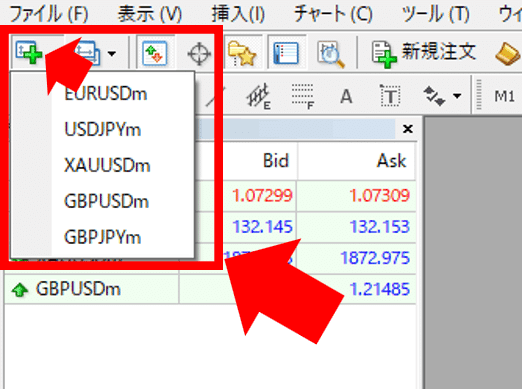Screen dimensions: 522x389
Task: Click the ask value 1.21485
Action: point(379,289)
